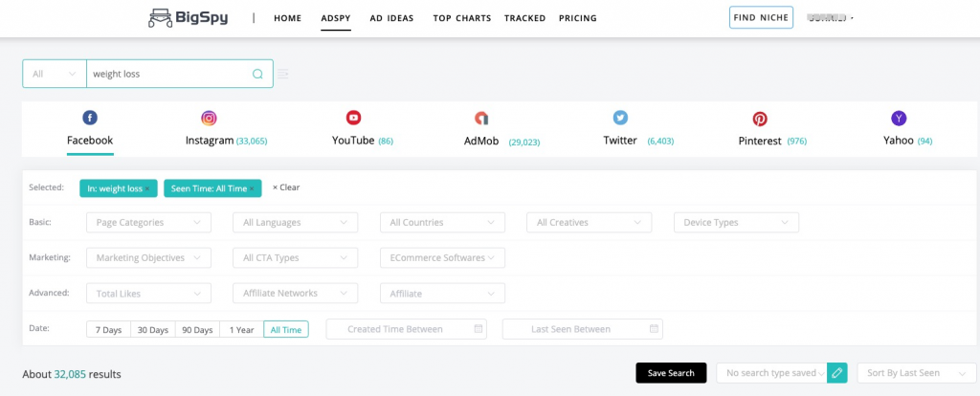Click the teal pencil edit icon
Screen dimensions: 980x396
(836, 373)
